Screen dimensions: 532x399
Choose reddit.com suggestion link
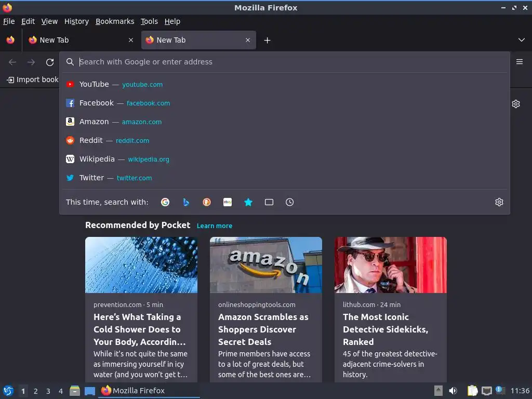[132, 140]
